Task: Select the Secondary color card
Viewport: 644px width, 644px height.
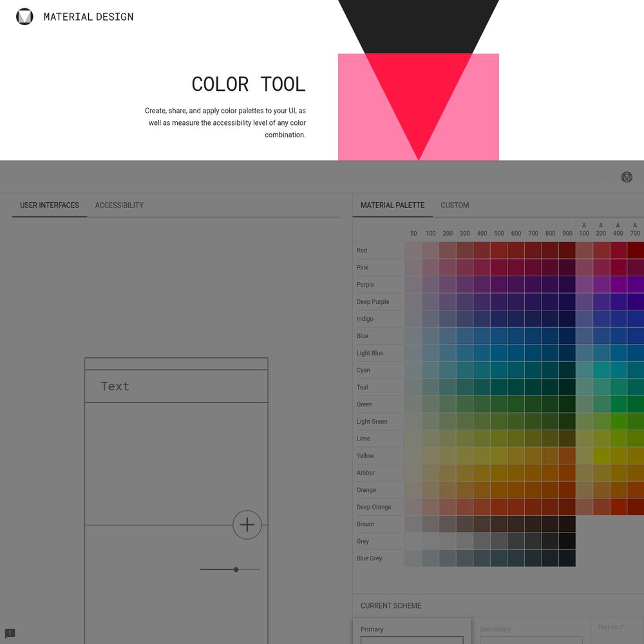Action: click(x=531, y=631)
